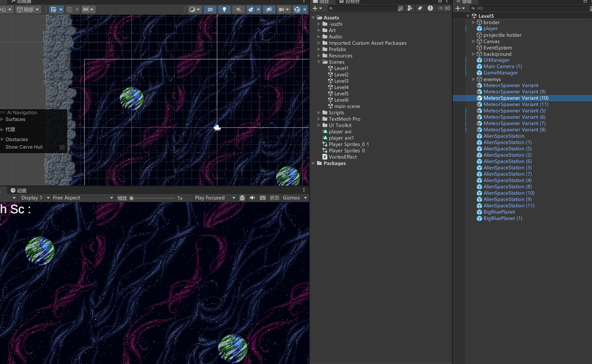Collapse the Assets folder

[313, 18]
